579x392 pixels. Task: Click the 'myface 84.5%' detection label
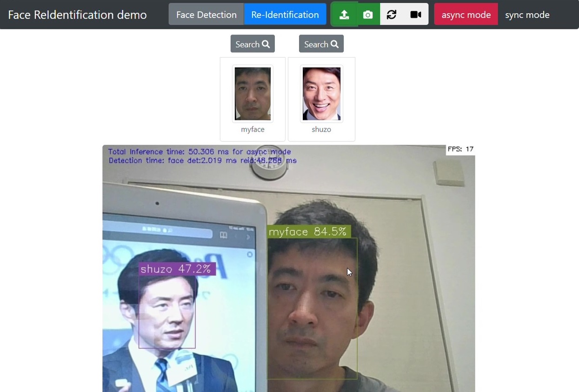308,232
